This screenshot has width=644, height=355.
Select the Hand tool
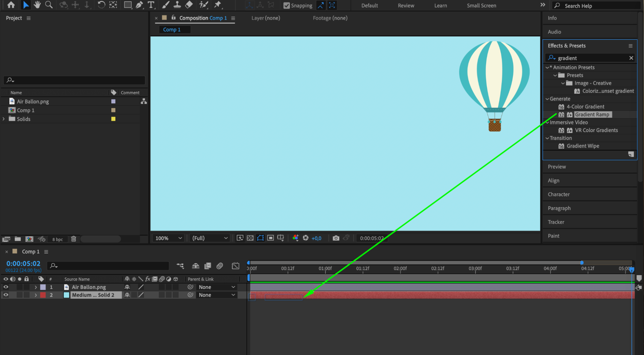pos(37,5)
